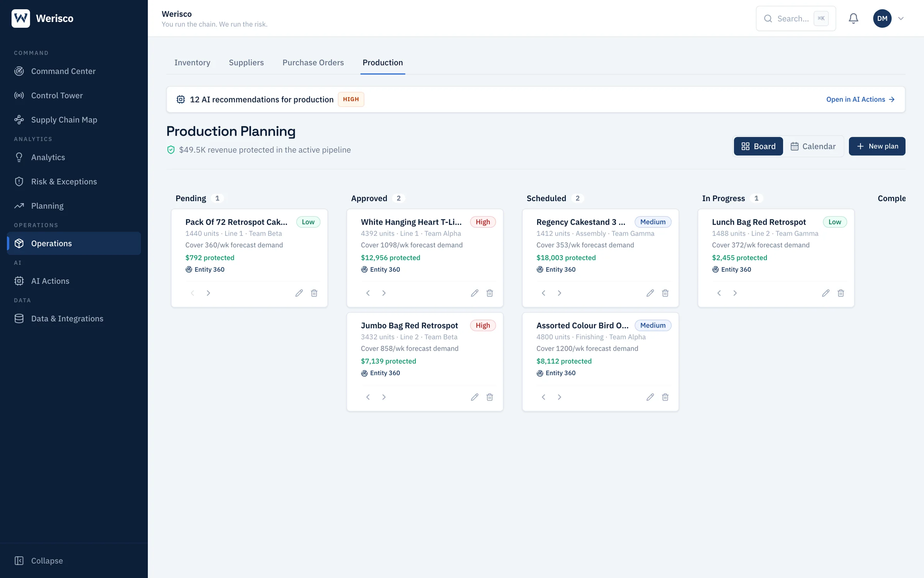Open Control Tower in sidebar
The width and height of the screenshot is (924, 578).
(x=74, y=96)
